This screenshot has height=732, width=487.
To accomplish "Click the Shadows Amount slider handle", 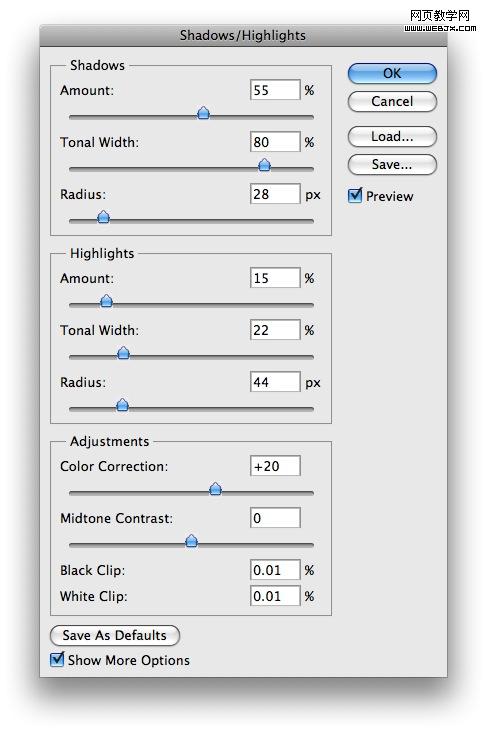I will [x=203, y=113].
